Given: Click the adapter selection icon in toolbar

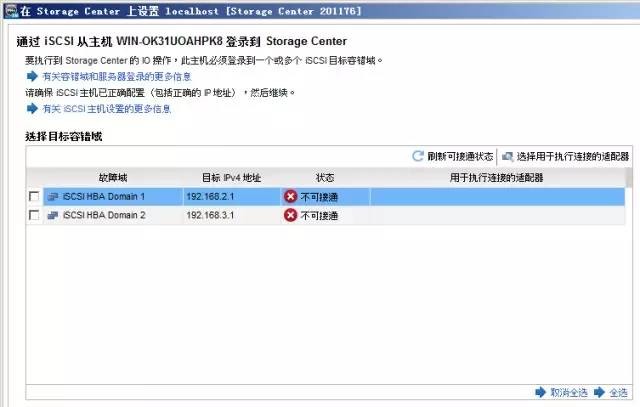Looking at the screenshot, I should (x=507, y=156).
